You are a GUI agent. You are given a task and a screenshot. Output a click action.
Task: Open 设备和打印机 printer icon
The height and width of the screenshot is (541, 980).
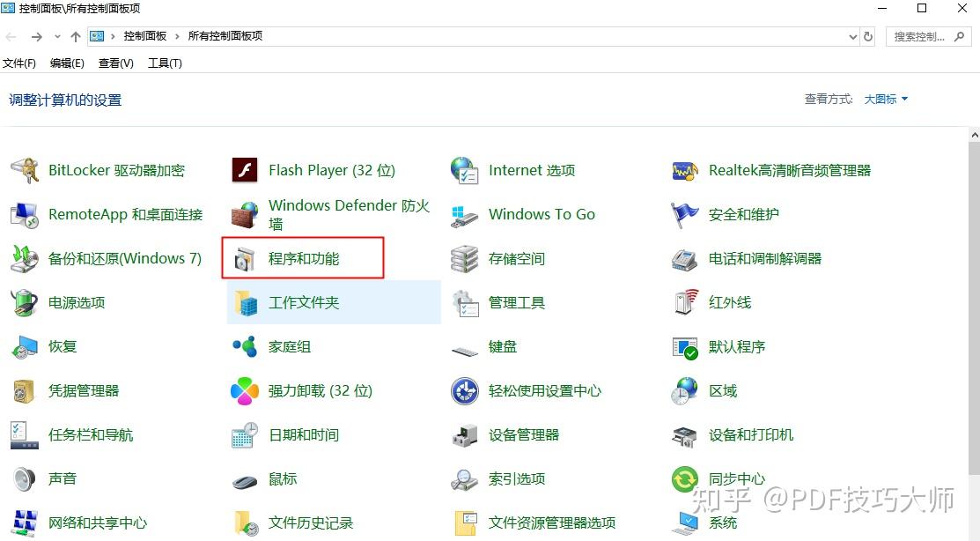coord(685,436)
